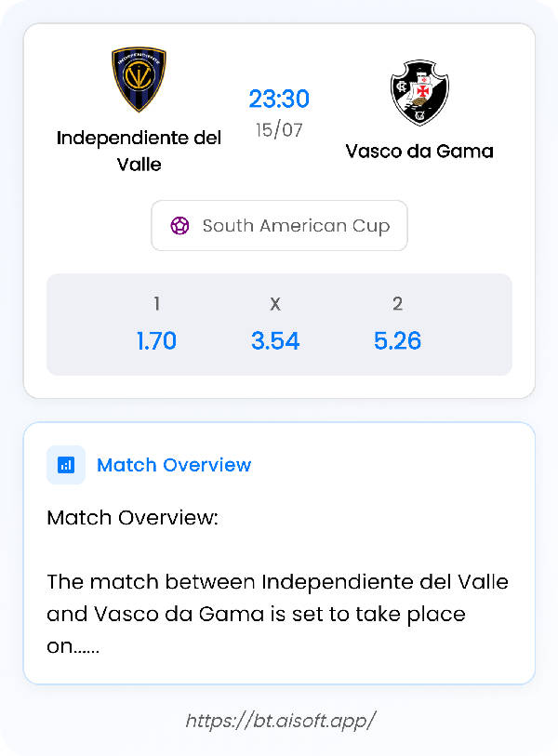Select the home win odds 1.70

(156, 340)
